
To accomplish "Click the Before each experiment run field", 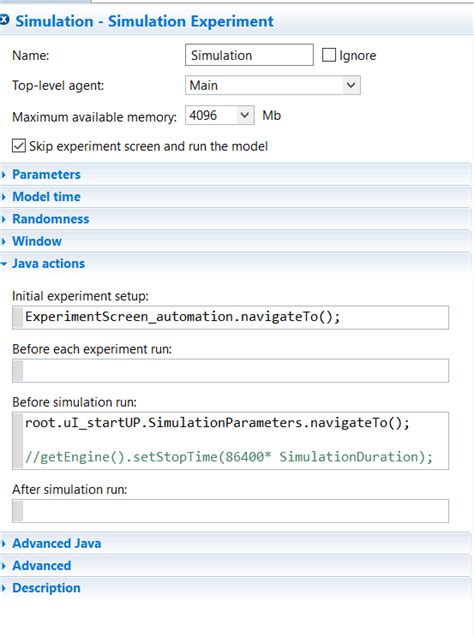I will (x=230, y=370).
